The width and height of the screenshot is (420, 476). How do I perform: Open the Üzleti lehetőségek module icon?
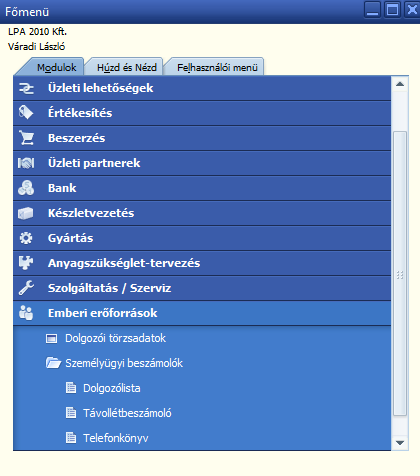click(x=26, y=88)
